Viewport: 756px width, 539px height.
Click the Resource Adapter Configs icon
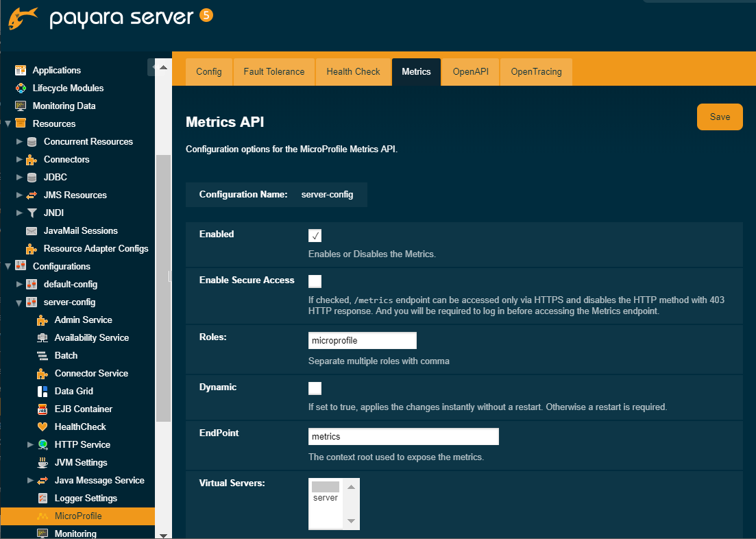click(x=32, y=249)
